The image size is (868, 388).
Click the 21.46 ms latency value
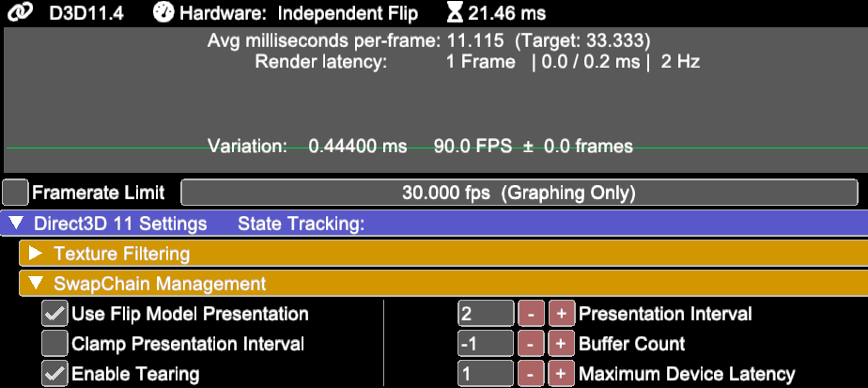[506, 14]
